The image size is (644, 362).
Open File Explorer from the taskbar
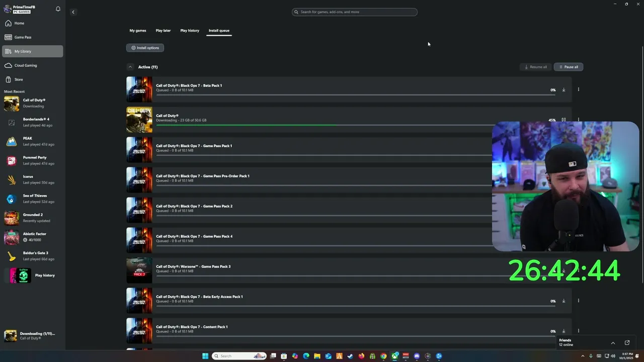[317, 356]
